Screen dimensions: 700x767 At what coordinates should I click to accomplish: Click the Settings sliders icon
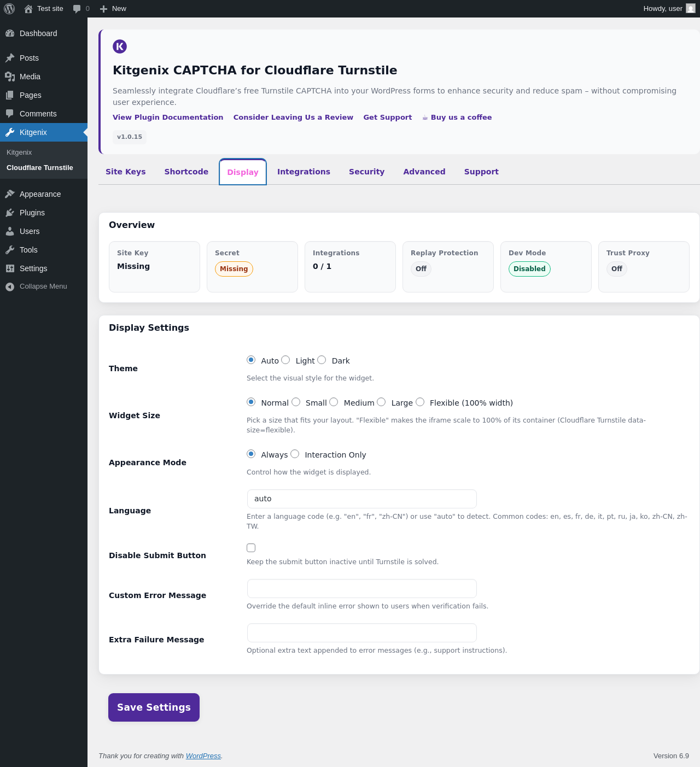[x=10, y=268]
